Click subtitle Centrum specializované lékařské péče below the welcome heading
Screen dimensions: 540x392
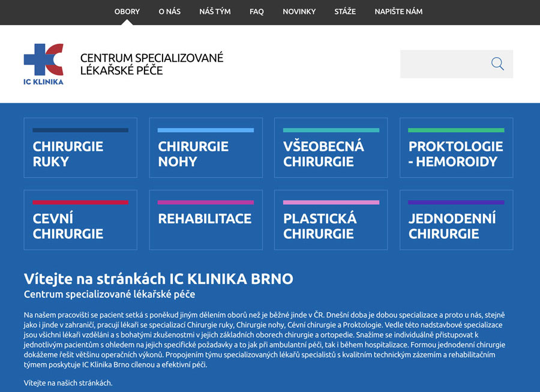[110, 295]
